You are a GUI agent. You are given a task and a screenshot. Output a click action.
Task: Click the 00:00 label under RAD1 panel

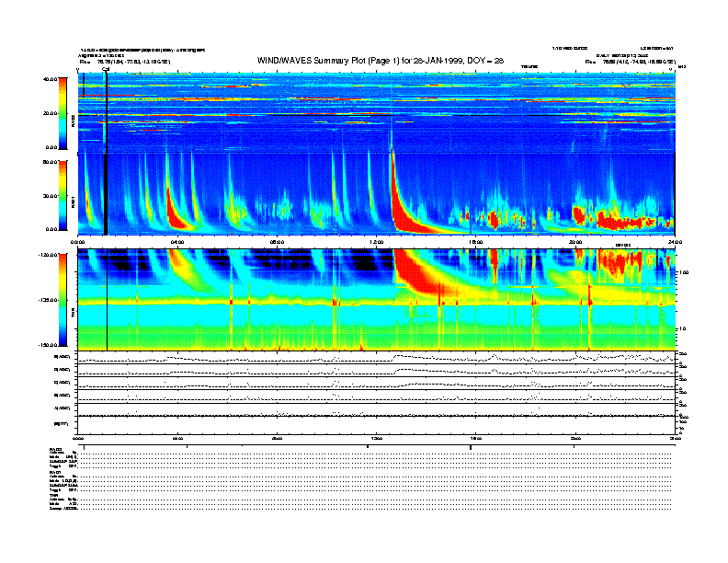(x=78, y=242)
